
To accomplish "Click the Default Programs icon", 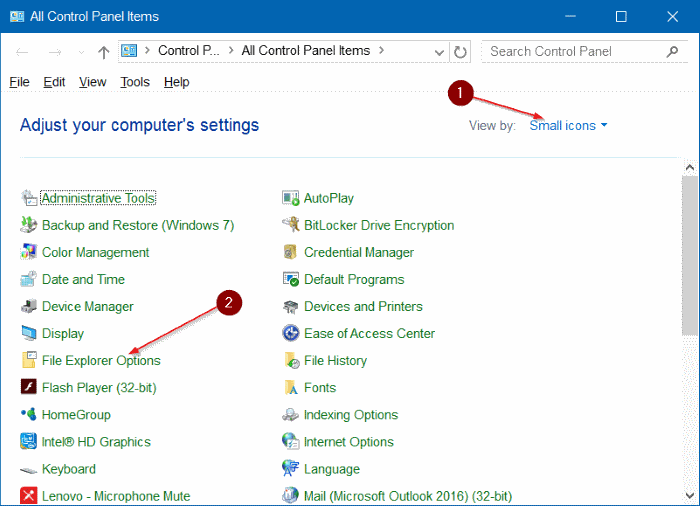I will [291, 279].
